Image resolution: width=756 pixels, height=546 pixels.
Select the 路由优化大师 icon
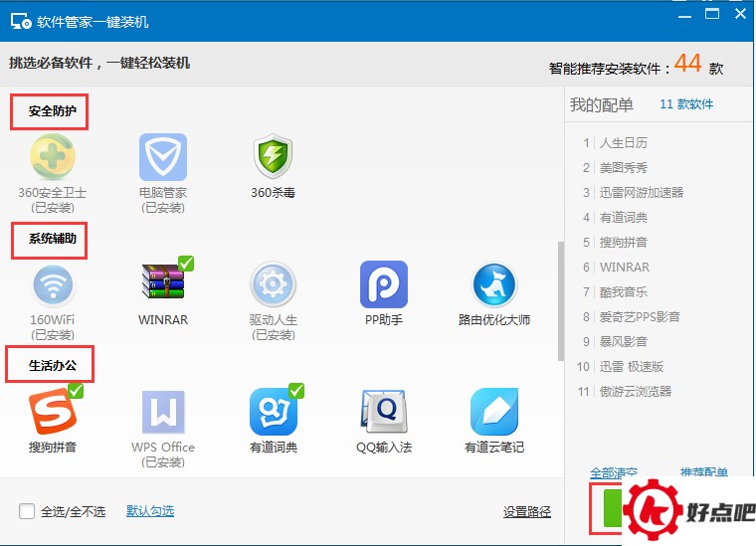(493, 284)
